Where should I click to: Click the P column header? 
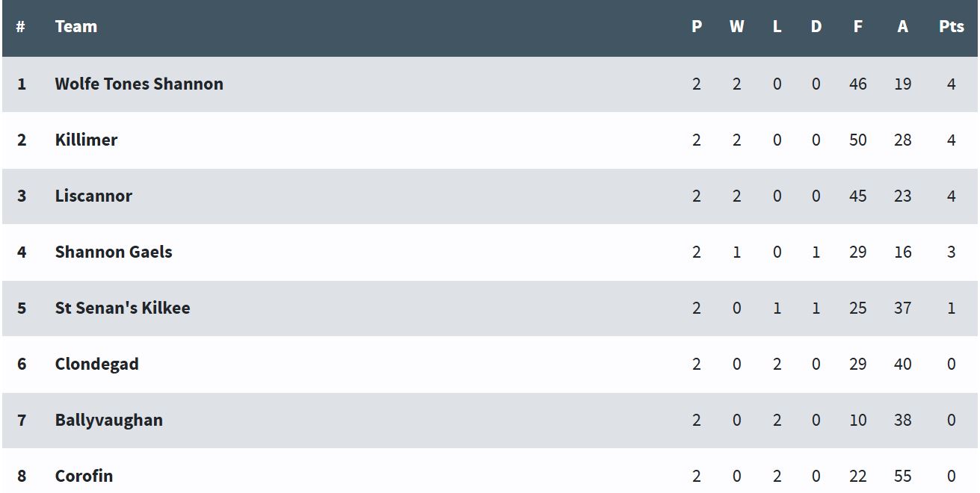click(x=697, y=27)
